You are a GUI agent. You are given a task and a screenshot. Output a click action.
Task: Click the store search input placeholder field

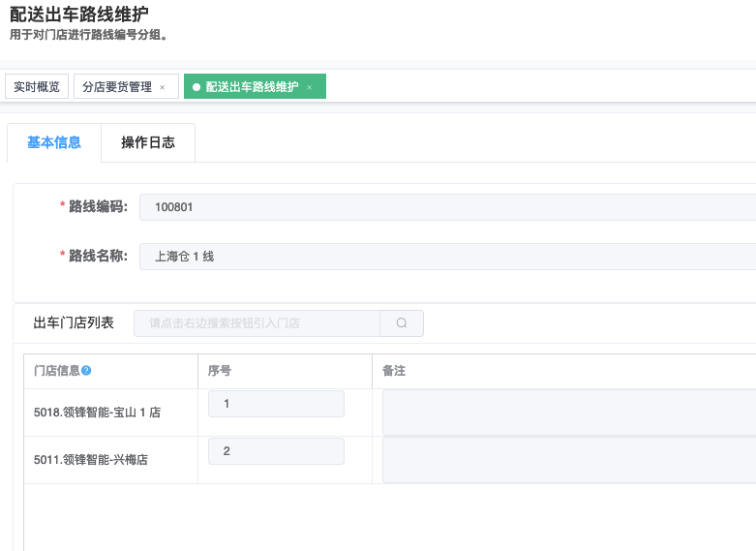pos(257,323)
